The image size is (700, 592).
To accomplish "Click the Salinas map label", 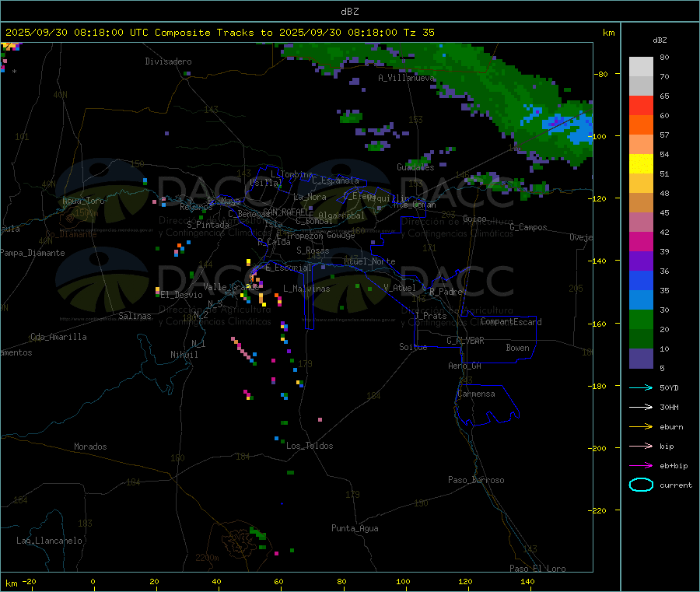I will pos(135,316).
